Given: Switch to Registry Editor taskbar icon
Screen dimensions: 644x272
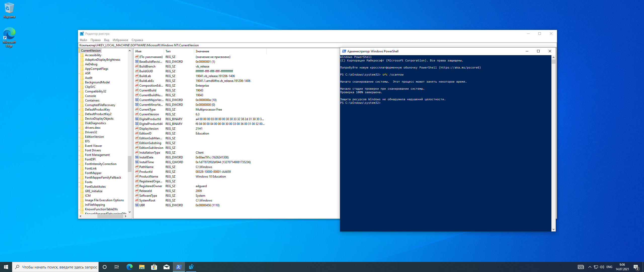Looking at the screenshot, I should (x=191, y=267).
